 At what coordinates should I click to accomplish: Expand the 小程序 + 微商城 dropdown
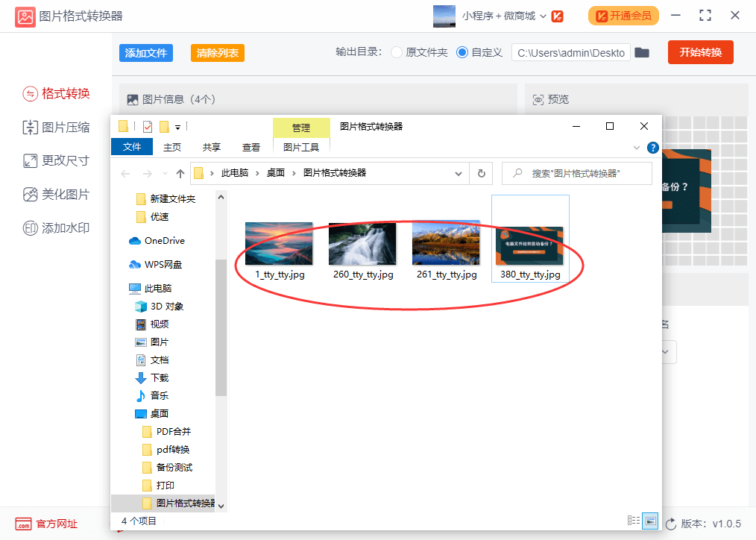click(x=543, y=15)
